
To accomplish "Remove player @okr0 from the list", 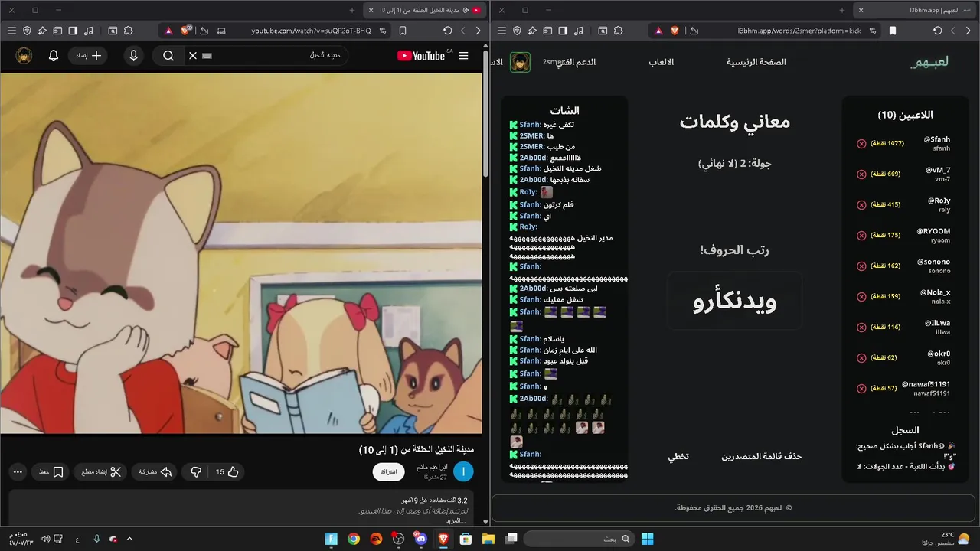I will tap(861, 357).
